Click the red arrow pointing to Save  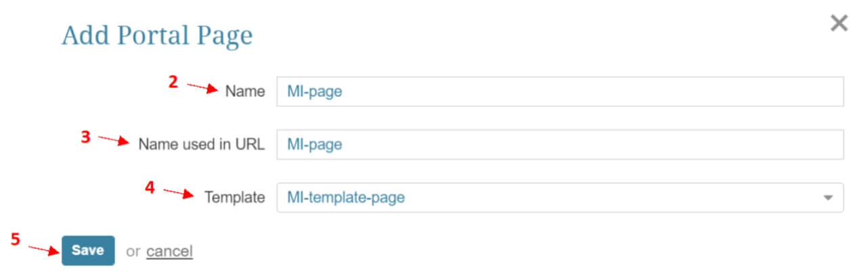pyautogui.click(x=44, y=249)
